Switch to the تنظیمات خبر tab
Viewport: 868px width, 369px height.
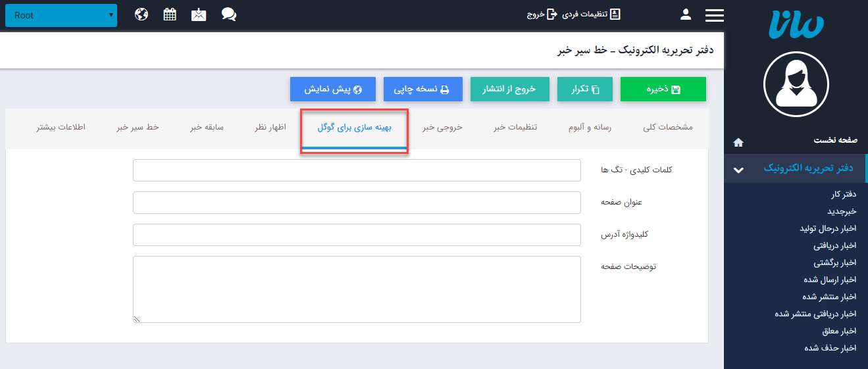515,128
